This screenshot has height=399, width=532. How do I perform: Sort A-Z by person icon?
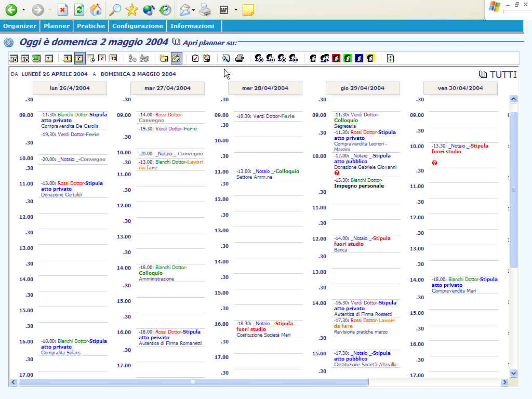pos(144,58)
